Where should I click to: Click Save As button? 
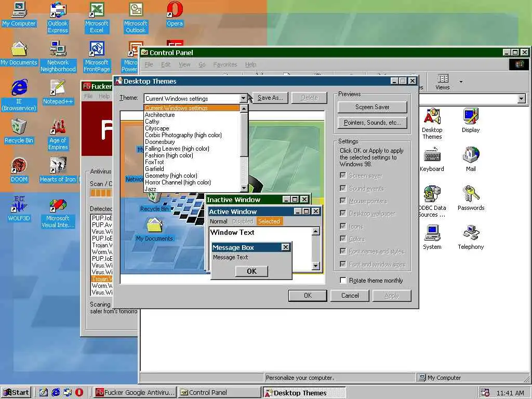tap(270, 98)
